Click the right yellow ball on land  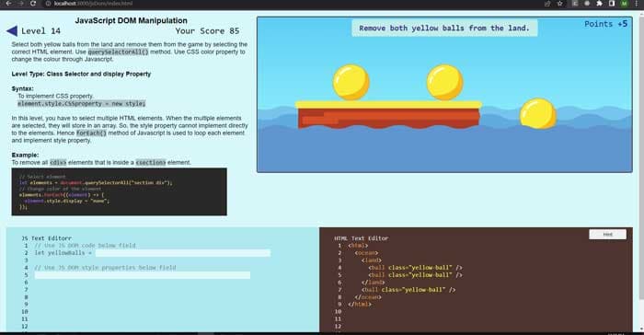(x=444, y=82)
